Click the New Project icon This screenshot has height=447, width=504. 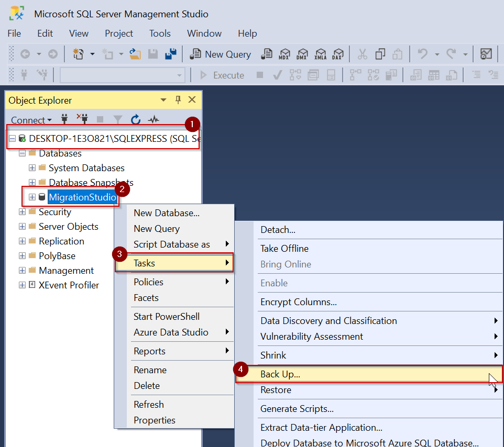coord(78,54)
